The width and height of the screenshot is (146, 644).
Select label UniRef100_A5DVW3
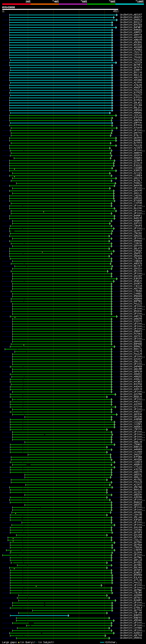(131, 620)
